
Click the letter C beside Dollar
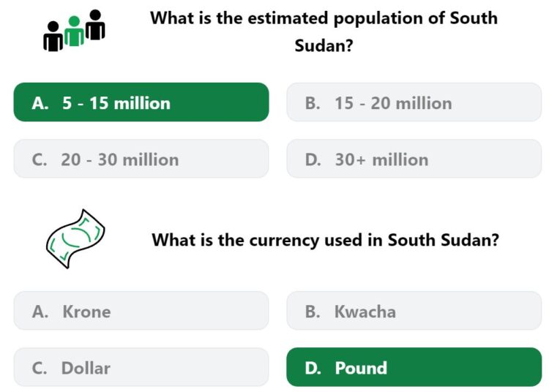point(40,368)
